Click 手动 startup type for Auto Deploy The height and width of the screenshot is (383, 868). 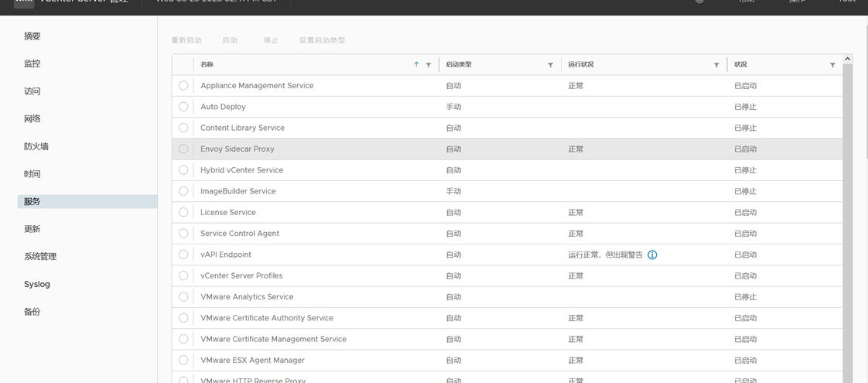tap(453, 107)
